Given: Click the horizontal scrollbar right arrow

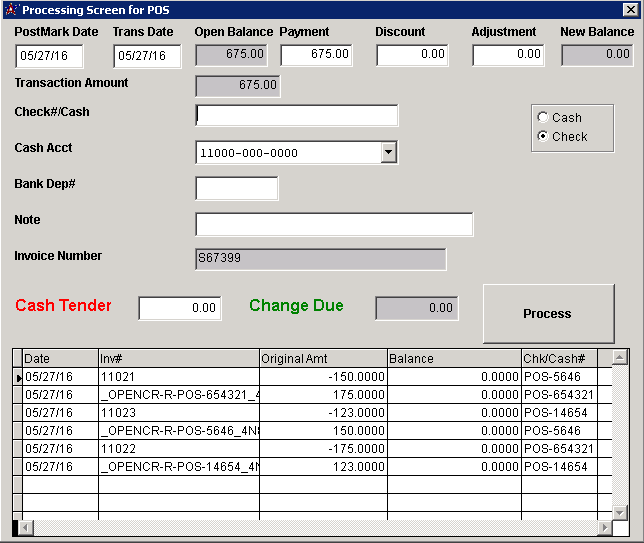Looking at the screenshot, I should pyautogui.click(x=604, y=527).
